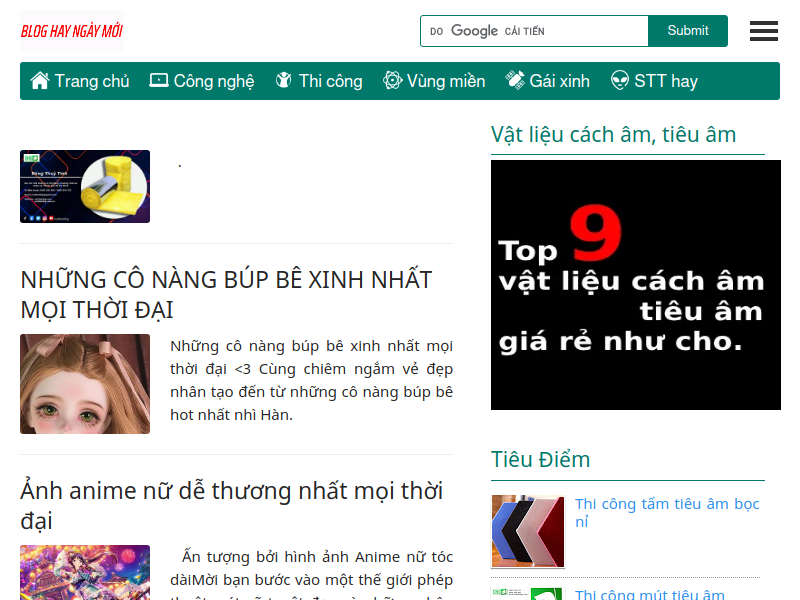The image size is (800, 600).
Task: Open the yellow glass wool article thumbnail
Action: [x=85, y=186]
